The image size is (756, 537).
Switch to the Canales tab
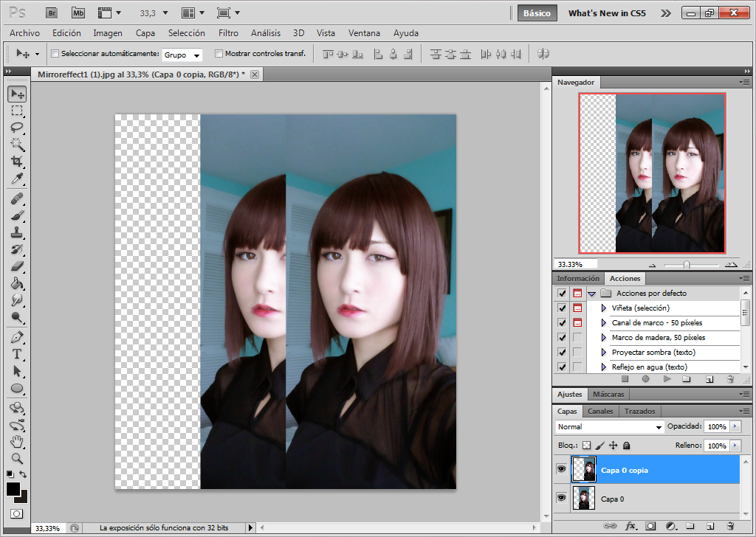point(600,412)
